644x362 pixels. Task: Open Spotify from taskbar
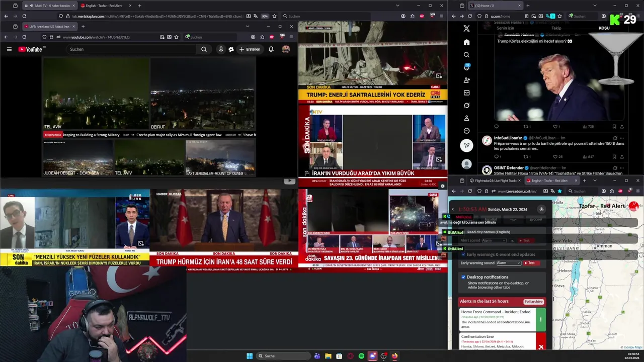click(361, 356)
